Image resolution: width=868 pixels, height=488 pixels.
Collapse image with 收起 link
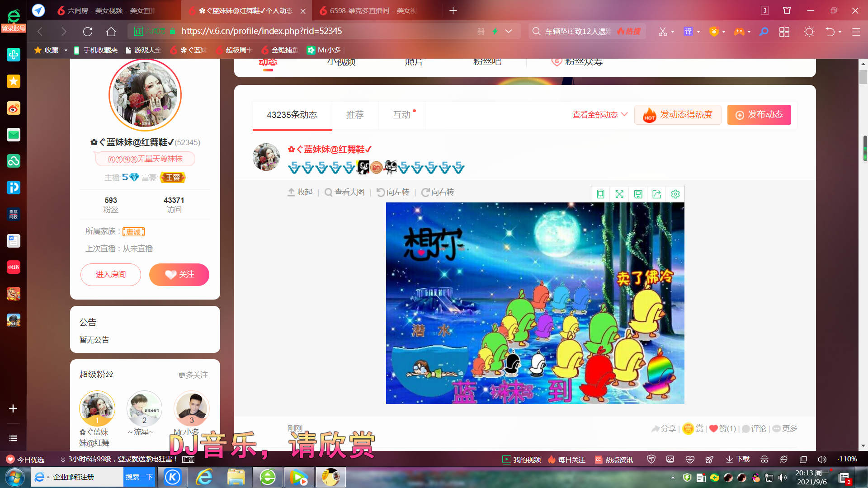300,192
